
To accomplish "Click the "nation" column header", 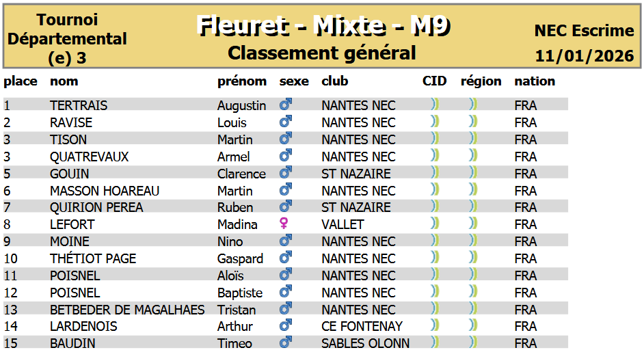I will [x=535, y=81].
